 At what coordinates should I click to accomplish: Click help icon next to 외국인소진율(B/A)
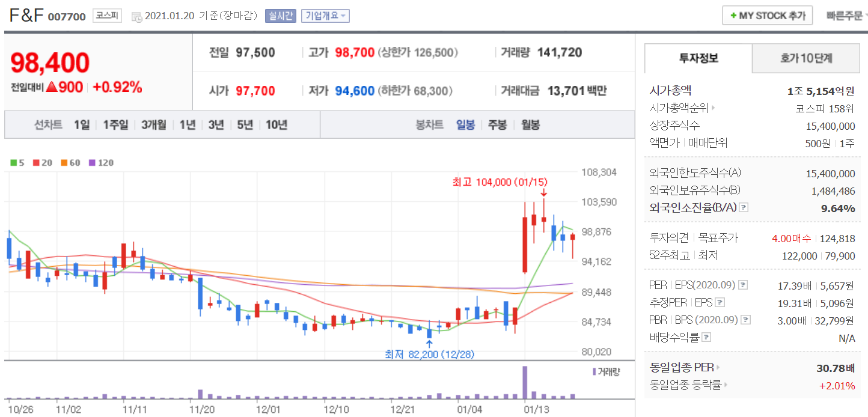(x=744, y=208)
